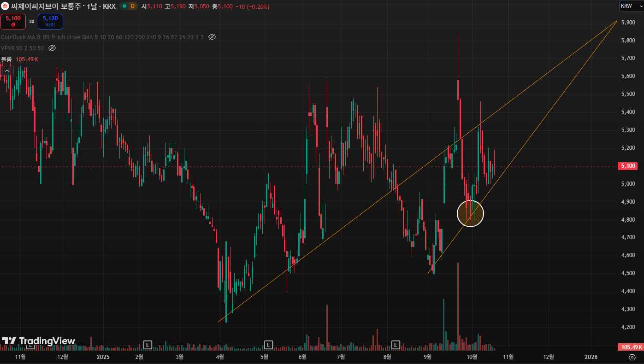The image size is (644, 364).
Task: Select the CoinDuck MA & BB indicator legend
Action: tap(102, 37)
